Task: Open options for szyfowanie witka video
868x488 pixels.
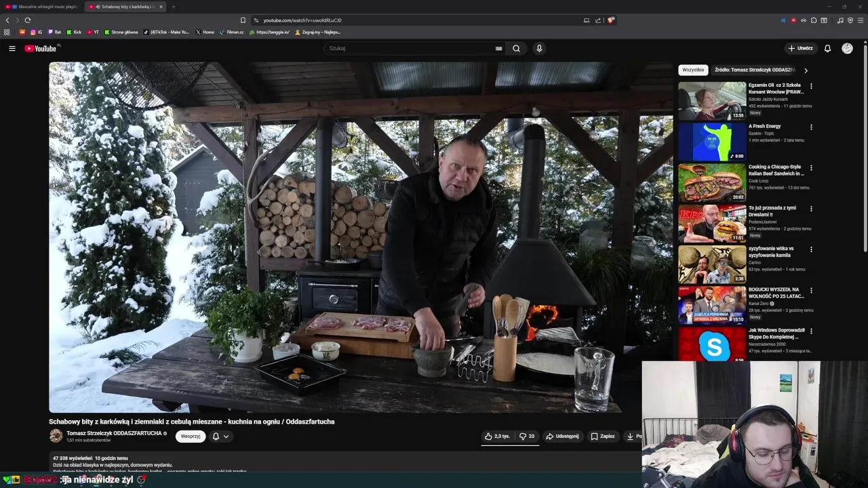Action: 811,249
